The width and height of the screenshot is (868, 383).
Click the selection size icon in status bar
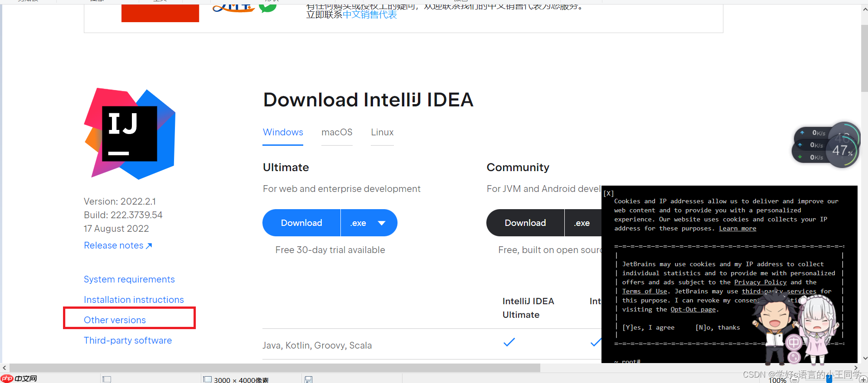pos(107,379)
